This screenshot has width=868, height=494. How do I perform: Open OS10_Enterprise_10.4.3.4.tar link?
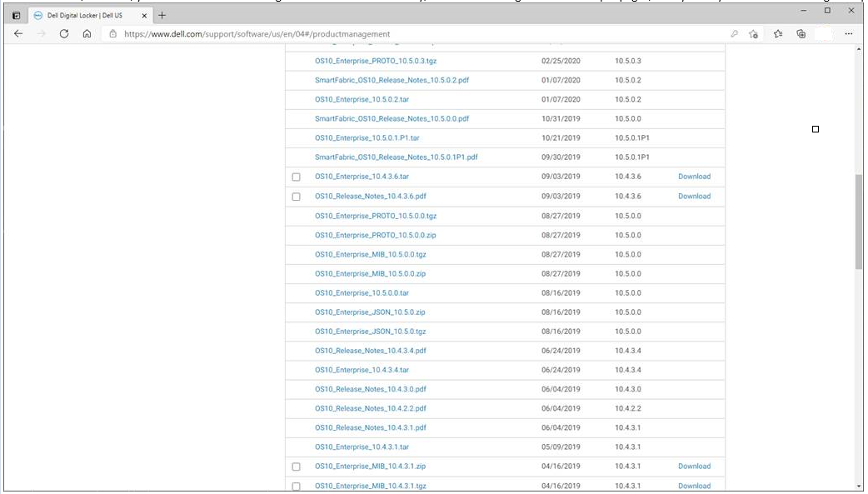362,370
